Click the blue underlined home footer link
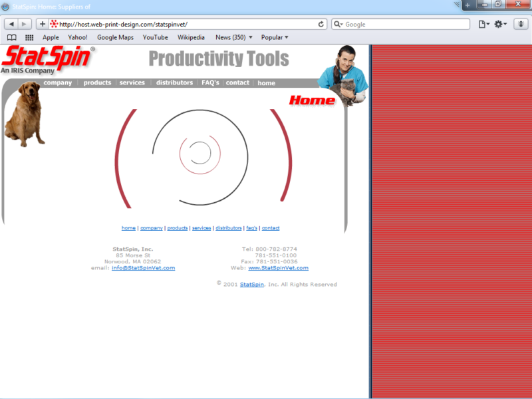The height and width of the screenshot is (399, 532). tap(128, 228)
